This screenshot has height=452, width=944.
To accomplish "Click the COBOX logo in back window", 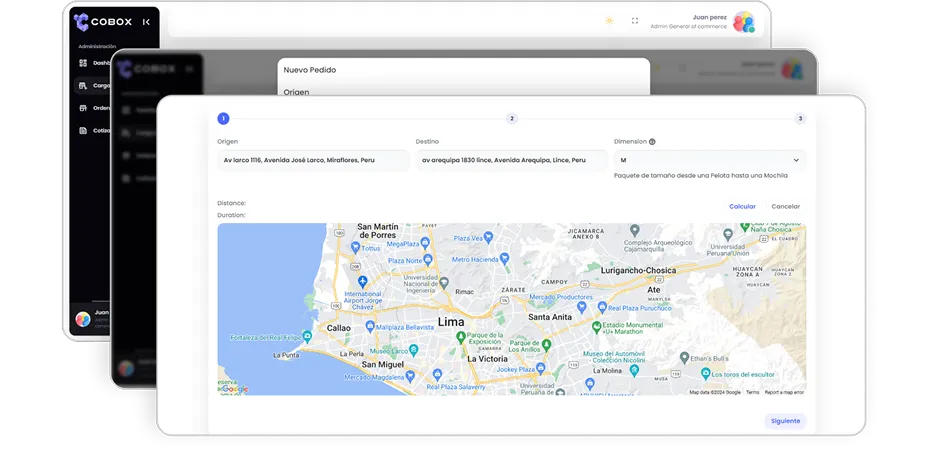I will (102, 22).
